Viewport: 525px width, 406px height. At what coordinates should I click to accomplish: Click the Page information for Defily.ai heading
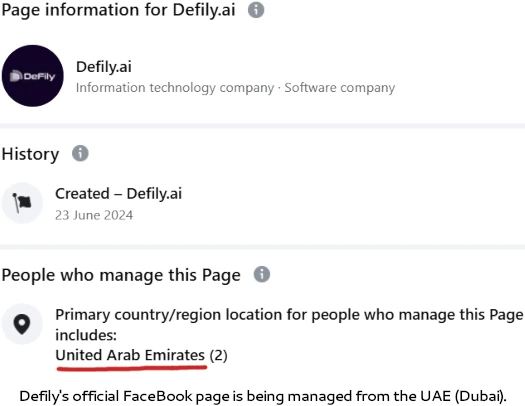pos(119,10)
